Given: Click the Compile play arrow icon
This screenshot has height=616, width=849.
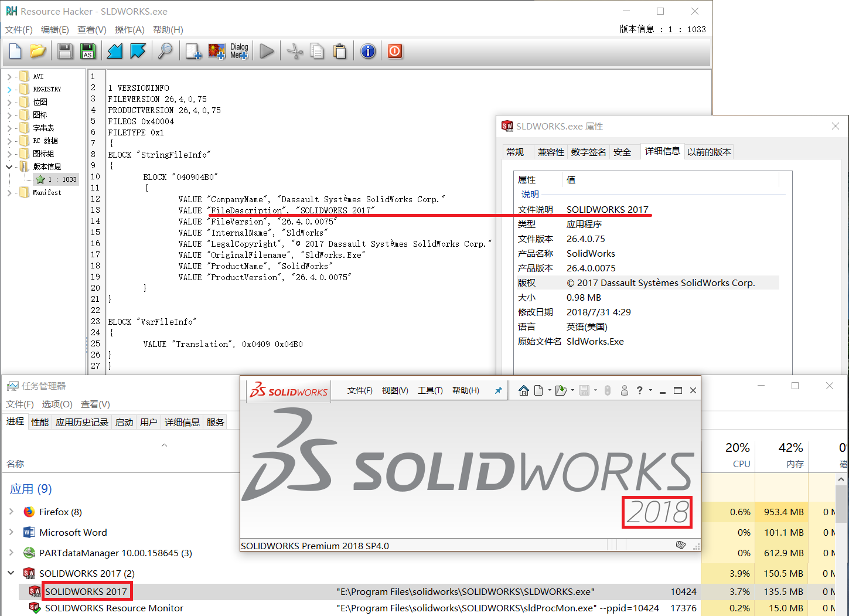Looking at the screenshot, I should tap(267, 52).
